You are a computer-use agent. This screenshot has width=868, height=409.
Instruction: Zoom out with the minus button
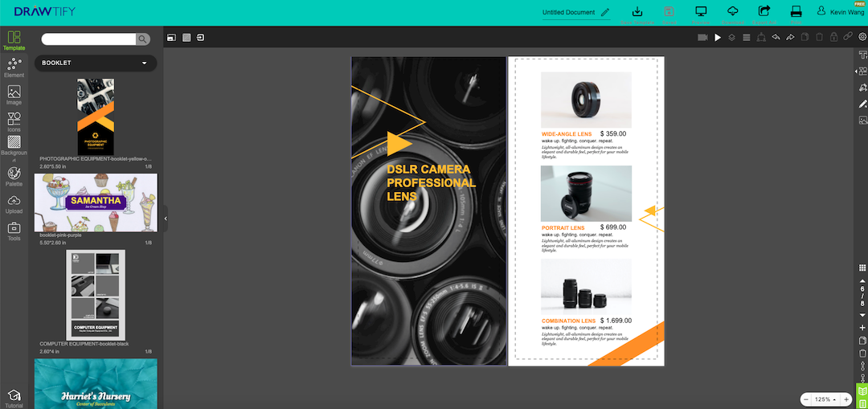coord(806,399)
